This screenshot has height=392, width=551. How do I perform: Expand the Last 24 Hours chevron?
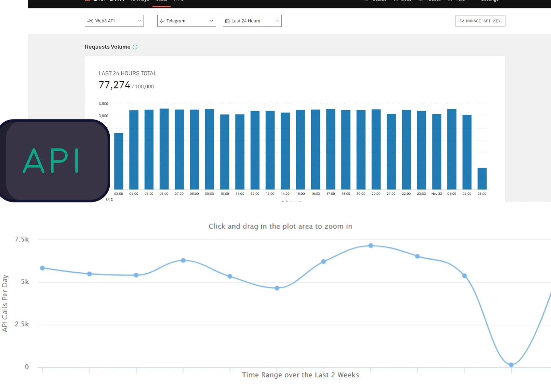277,21
